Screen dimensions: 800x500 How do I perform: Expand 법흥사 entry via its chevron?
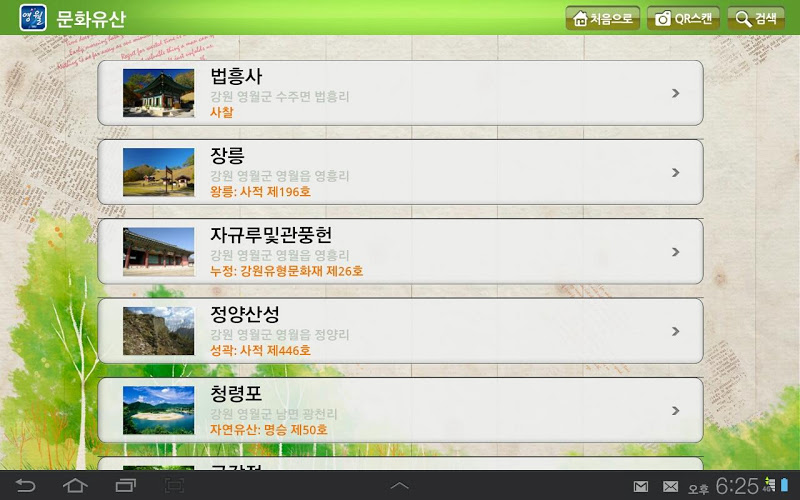[676, 93]
